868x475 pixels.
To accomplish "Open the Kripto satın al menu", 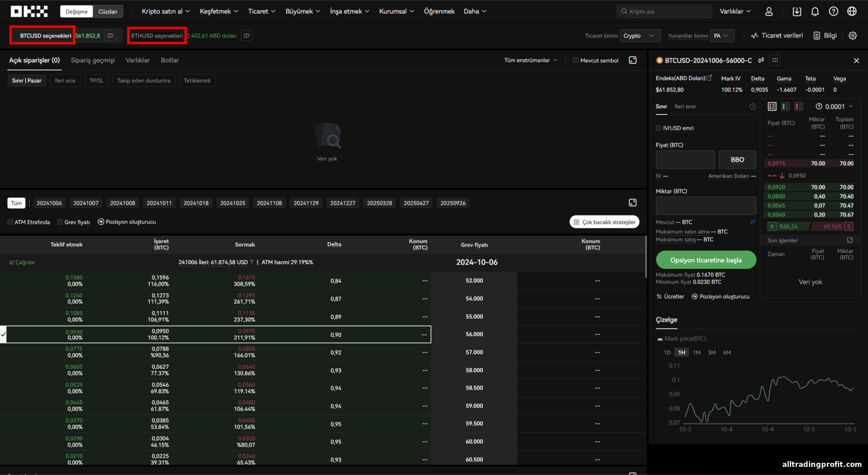I will 165,11.
